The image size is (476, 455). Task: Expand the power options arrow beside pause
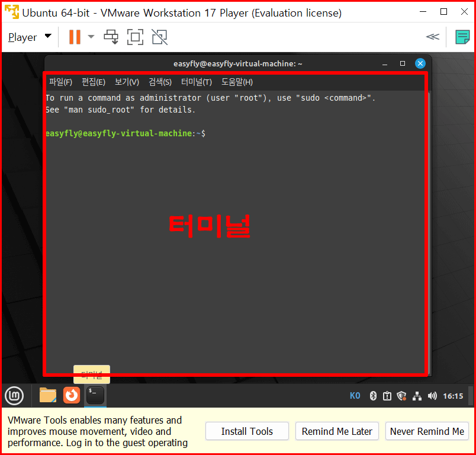coord(91,37)
